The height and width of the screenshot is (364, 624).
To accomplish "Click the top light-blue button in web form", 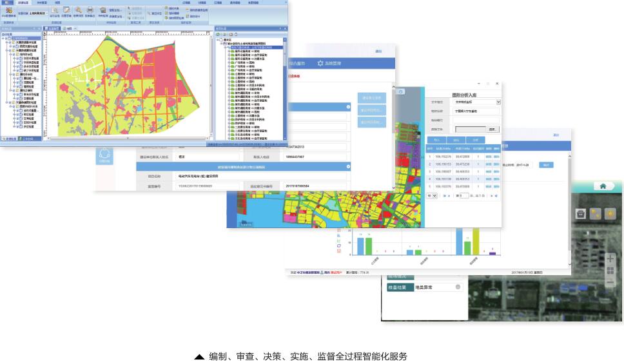I will [x=372, y=98].
